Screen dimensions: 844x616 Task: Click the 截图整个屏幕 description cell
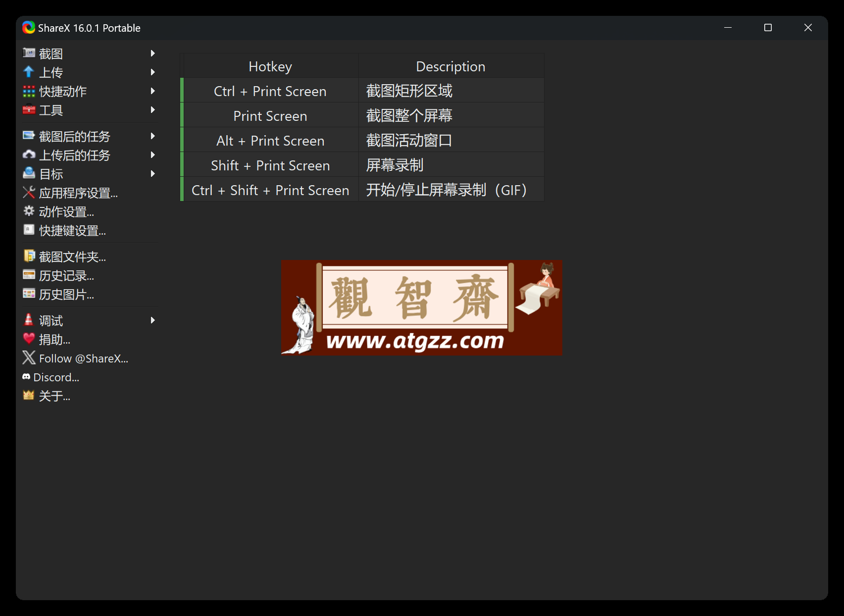coord(451,115)
